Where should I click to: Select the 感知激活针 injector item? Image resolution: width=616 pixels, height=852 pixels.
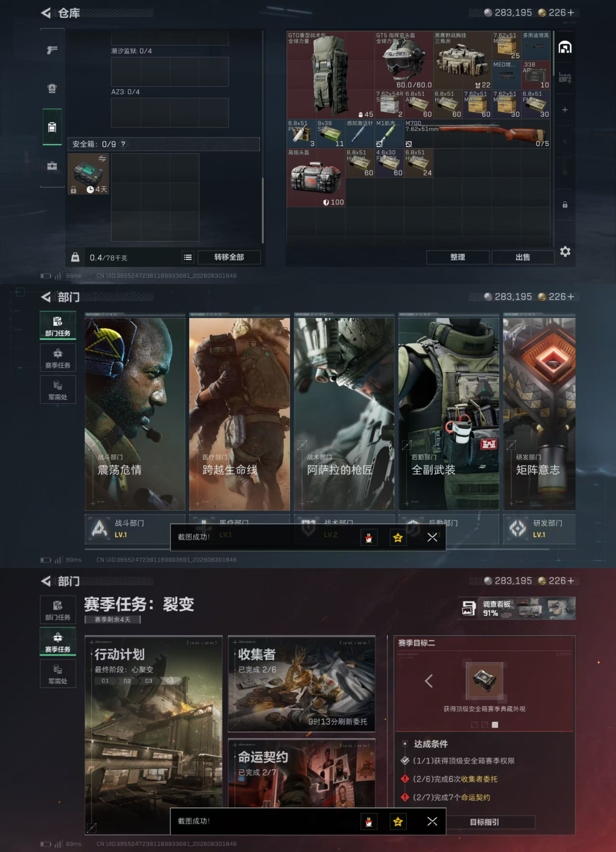tap(360, 134)
